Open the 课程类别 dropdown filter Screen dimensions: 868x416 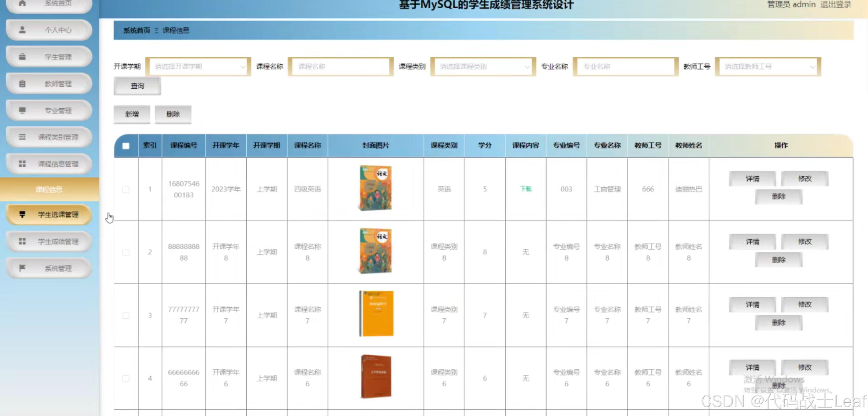[483, 66]
